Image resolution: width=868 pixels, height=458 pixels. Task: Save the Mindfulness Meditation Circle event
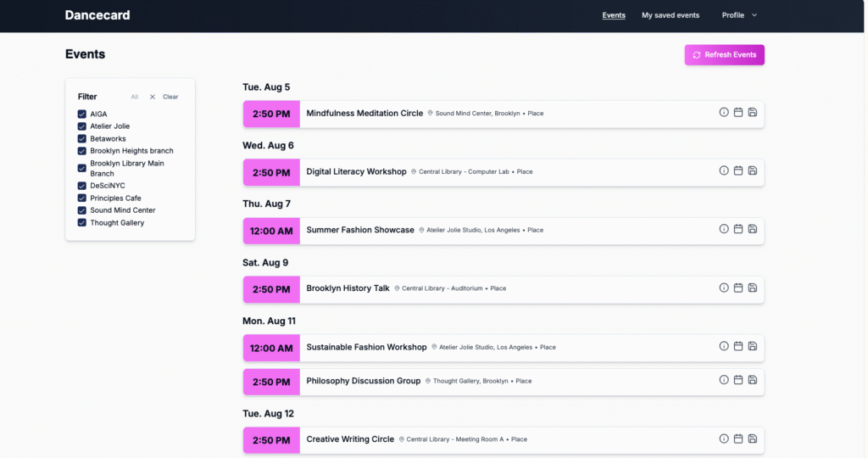tap(753, 112)
